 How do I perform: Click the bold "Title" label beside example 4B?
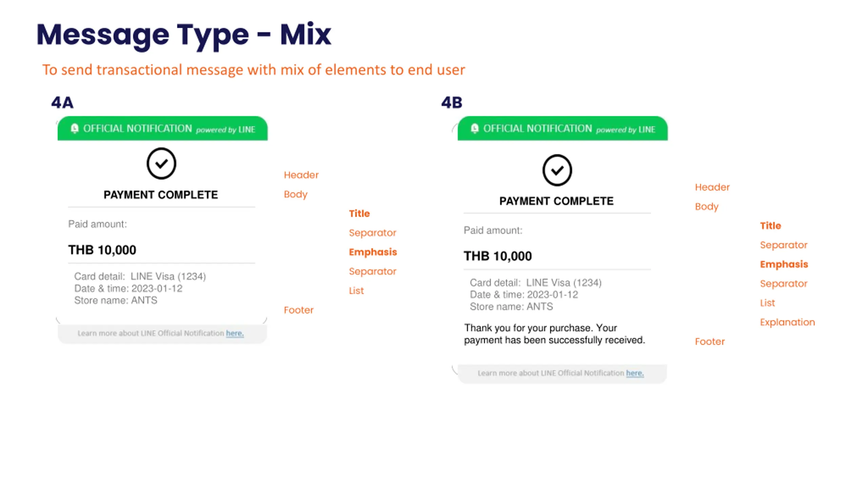click(770, 226)
